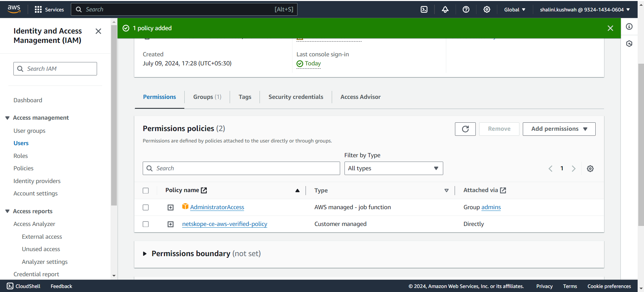Click the success checkmark in the banner
This screenshot has height=292, width=644.
point(126,28)
